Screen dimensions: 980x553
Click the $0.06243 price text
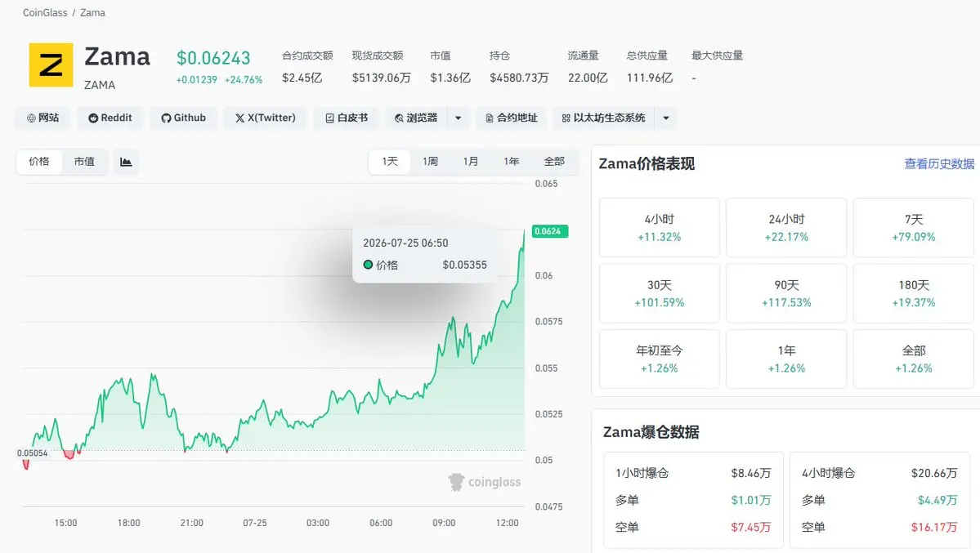coord(213,58)
